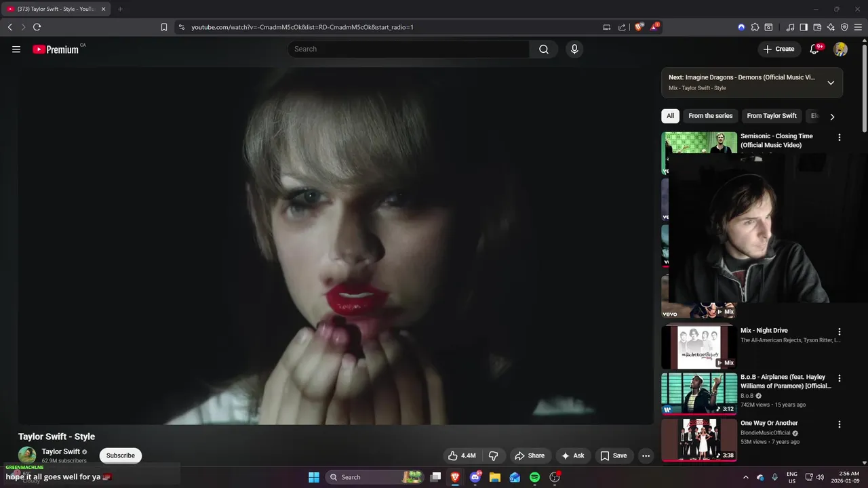
Task: Open the notifications bell
Action: (815, 49)
